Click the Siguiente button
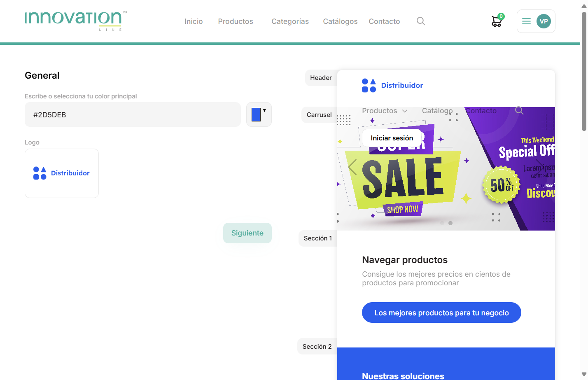This screenshot has height=380, width=588. pos(247,233)
